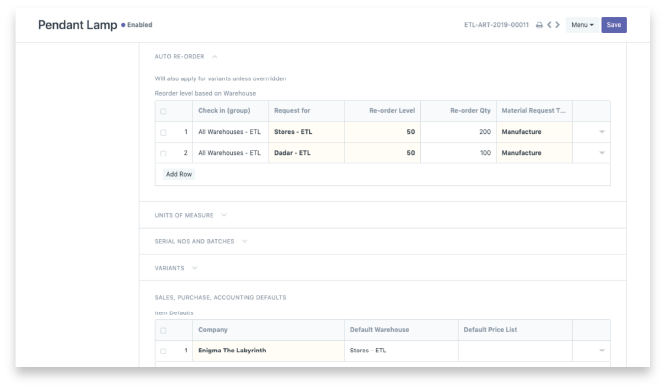Open row options arrow for Enigma The Labyrinth row
The image size is (665, 389).
[602, 350]
